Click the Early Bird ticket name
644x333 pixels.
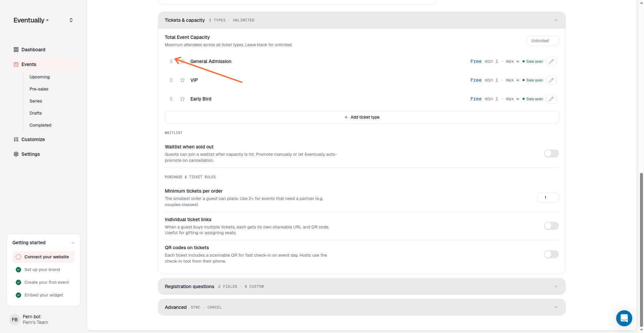coord(201,99)
